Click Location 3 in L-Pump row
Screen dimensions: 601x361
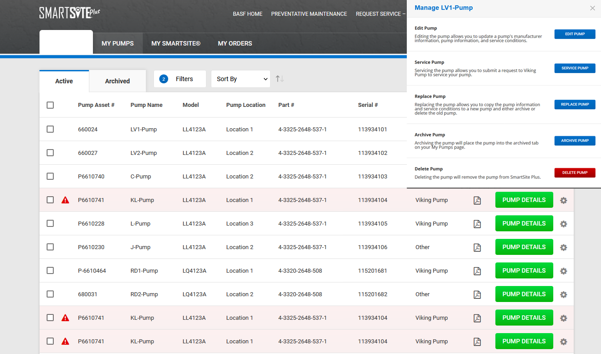click(x=240, y=224)
